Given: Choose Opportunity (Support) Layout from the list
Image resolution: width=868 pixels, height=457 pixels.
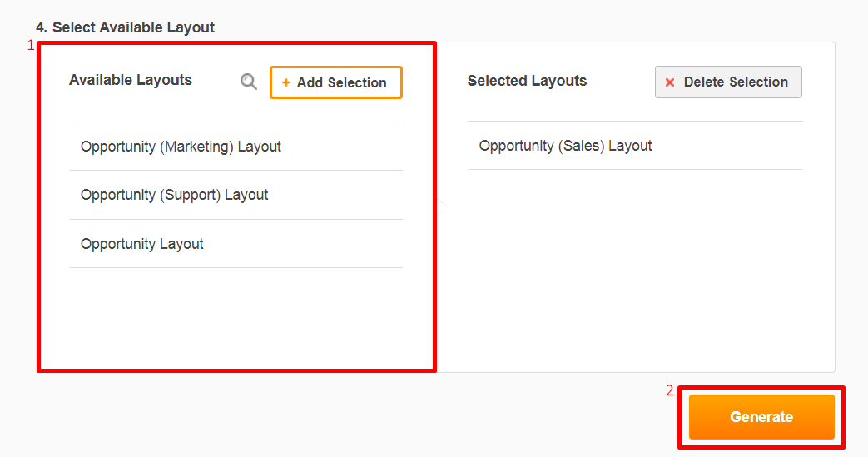Looking at the screenshot, I should [x=236, y=195].
